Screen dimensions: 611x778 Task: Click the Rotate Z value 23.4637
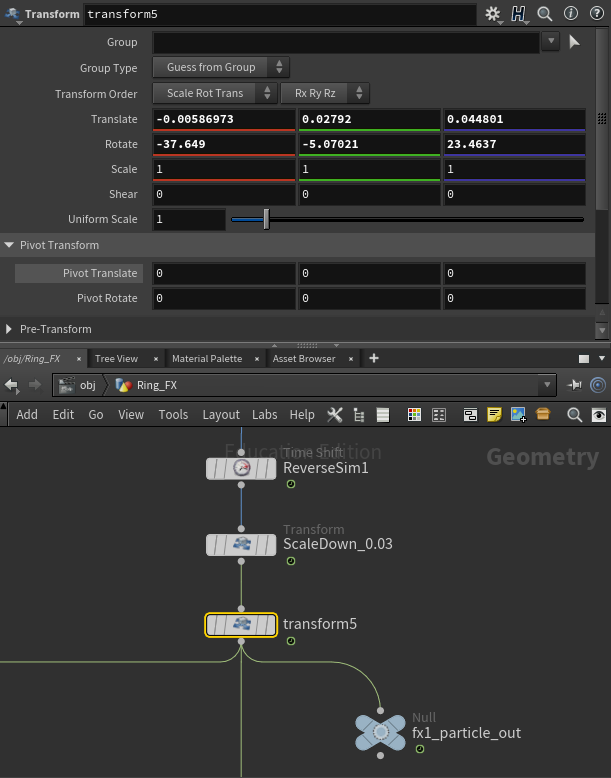[x=514, y=144]
